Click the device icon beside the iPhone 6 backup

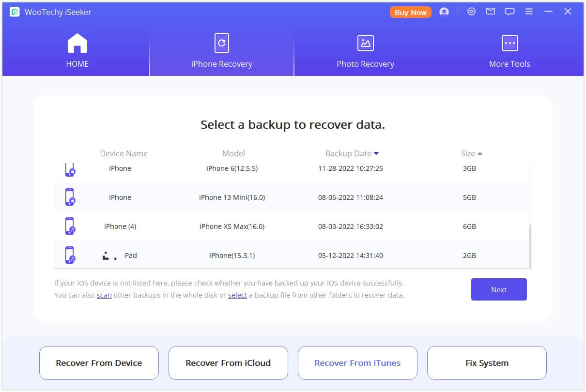[70, 170]
